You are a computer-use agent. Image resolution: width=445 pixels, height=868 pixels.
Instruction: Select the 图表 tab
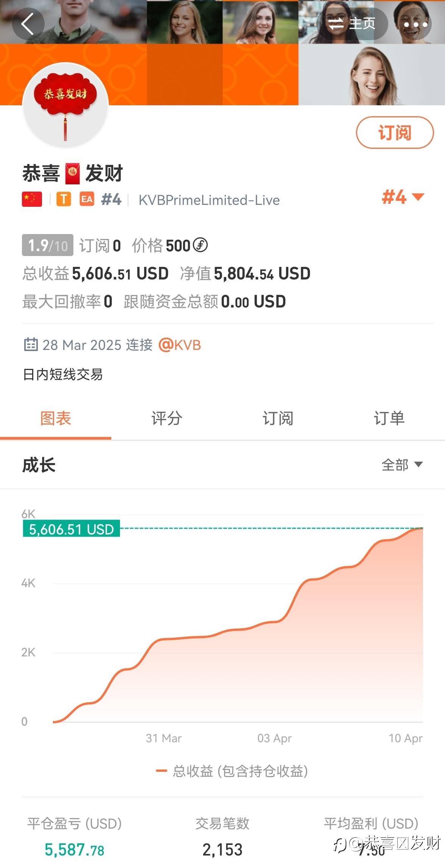click(x=56, y=418)
